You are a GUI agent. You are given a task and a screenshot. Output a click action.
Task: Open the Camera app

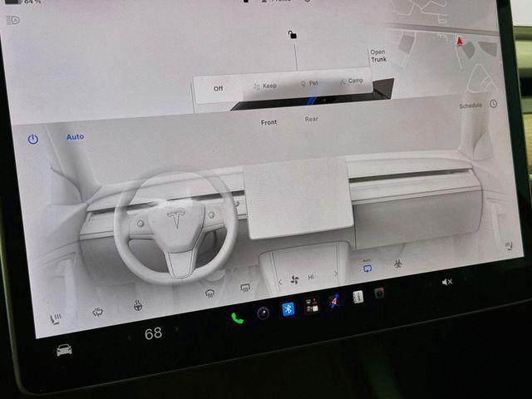click(x=263, y=313)
